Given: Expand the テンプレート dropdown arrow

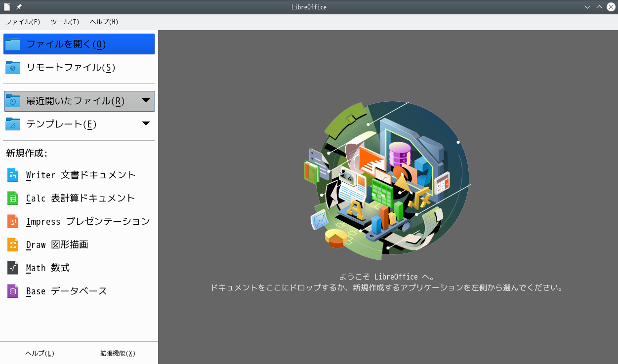Looking at the screenshot, I should coord(146,123).
